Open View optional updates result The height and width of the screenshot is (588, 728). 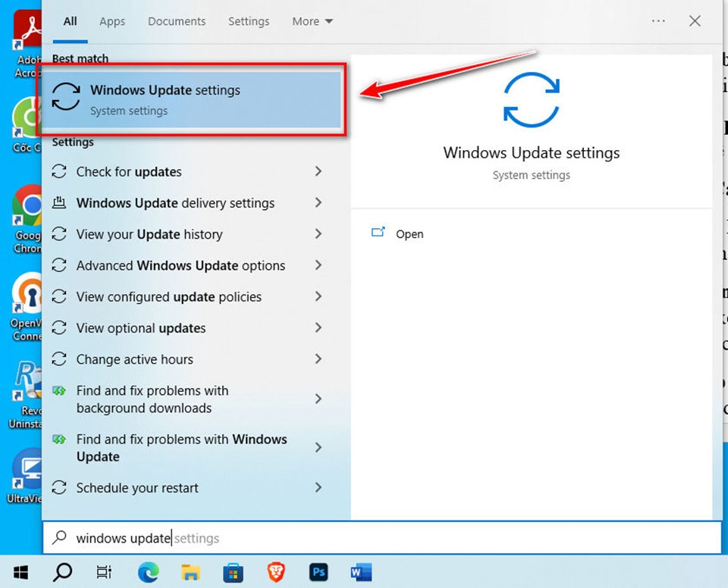point(187,328)
